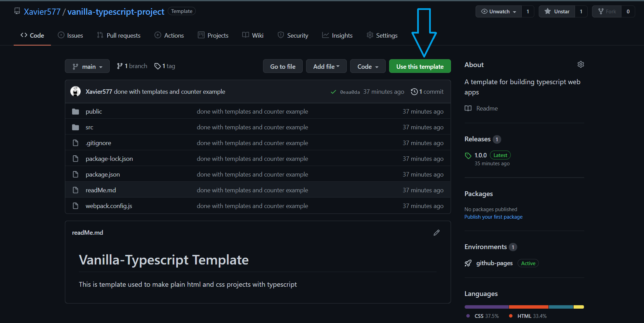Open the Wiki tab
644x323 pixels.
(x=253, y=35)
